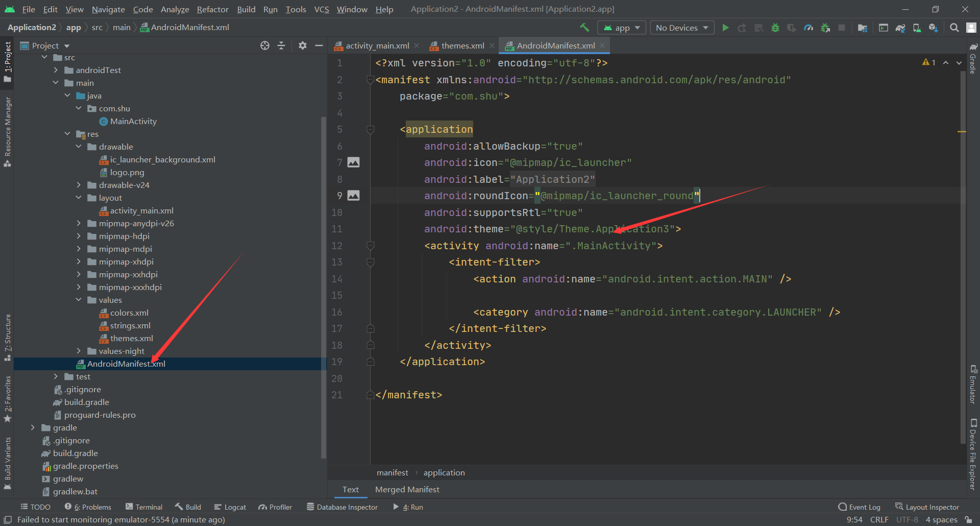Jump to next highlighted error arrow
Viewport: 980px width, 526px height.
click(x=959, y=63)
